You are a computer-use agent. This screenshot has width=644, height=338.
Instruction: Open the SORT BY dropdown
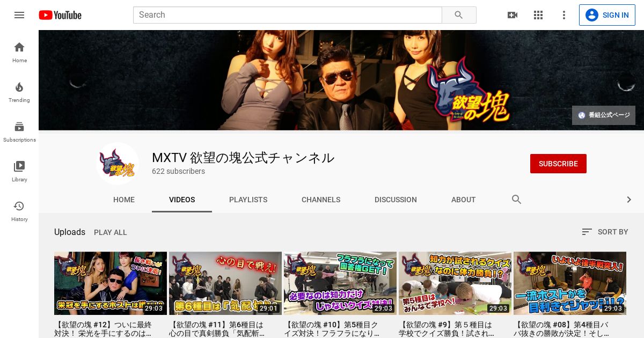click(605, 232)
